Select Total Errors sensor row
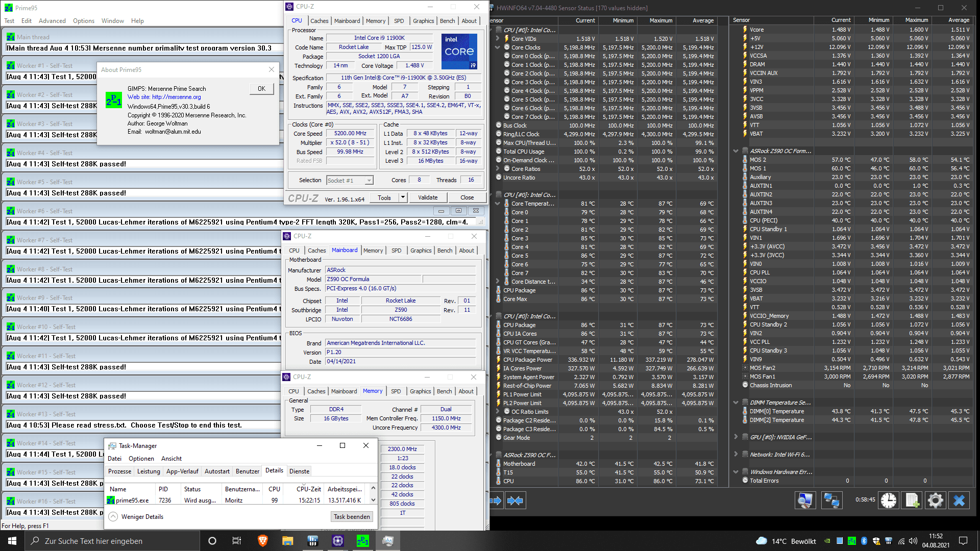Screen dimensions: 980x551 856,481
